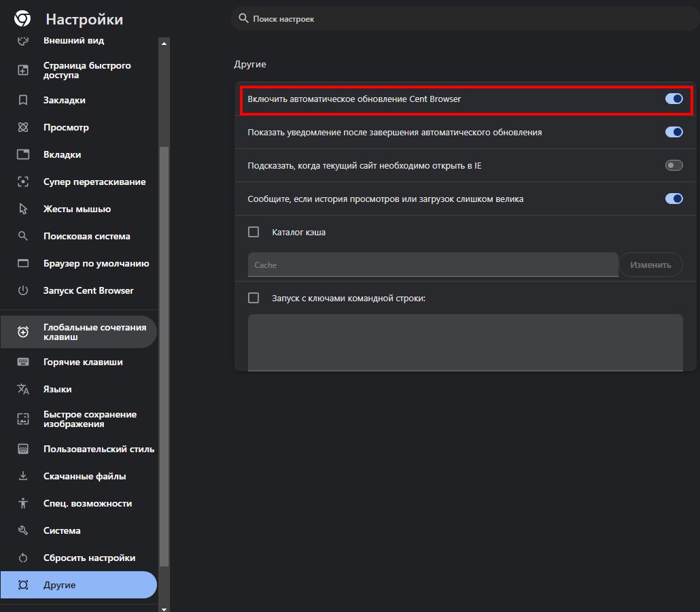700x612 pixels.
Task: Click the bookmark icon beside Закладки
Action: [x=23, y=100]
